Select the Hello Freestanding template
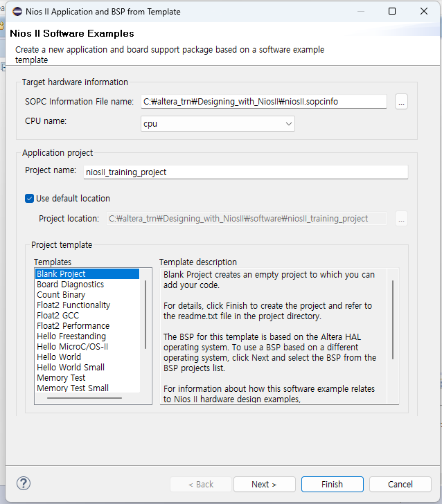This screenshot has height=504, width=442. [x=87, y=336]
